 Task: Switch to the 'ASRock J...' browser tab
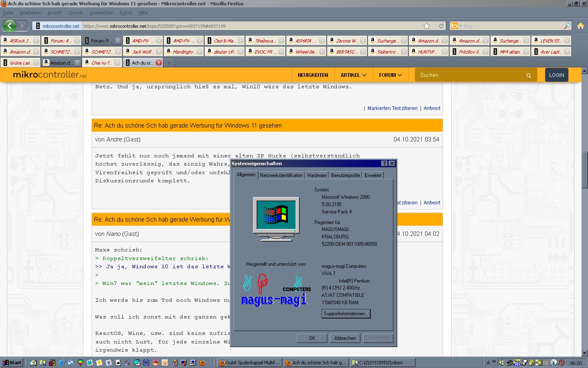20,40
